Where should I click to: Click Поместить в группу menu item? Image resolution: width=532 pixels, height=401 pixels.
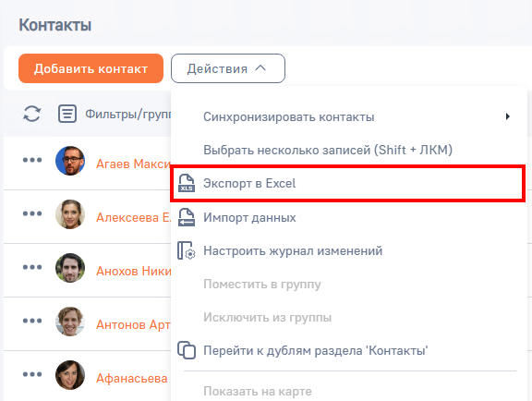pos(348,284)
